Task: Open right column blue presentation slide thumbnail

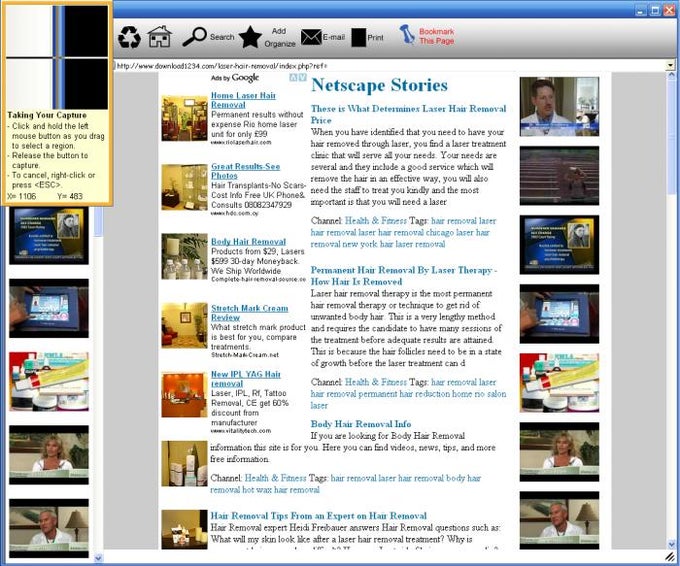Action: tap(559, 245)
